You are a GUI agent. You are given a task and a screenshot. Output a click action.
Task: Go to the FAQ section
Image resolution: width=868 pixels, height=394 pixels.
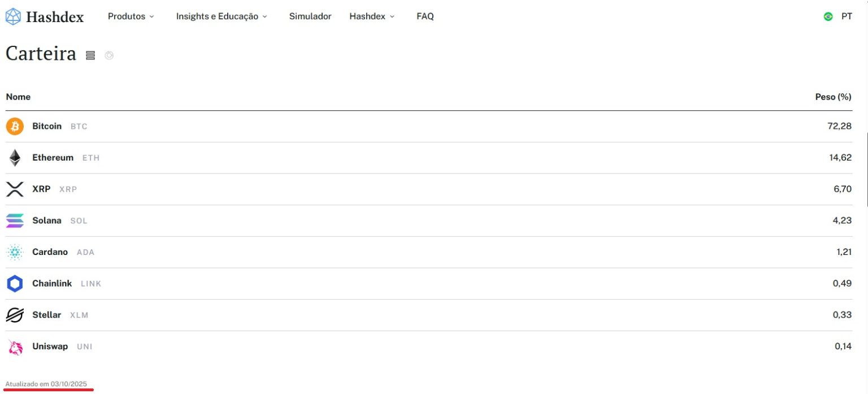425,16
